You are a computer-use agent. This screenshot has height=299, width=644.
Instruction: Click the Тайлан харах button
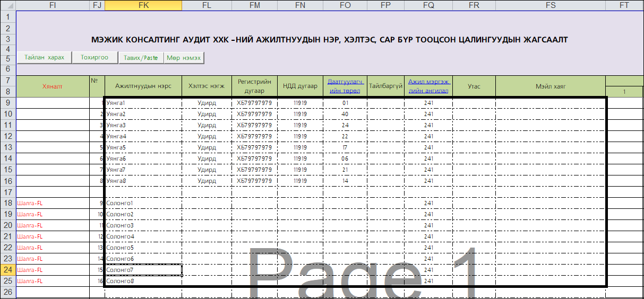[44, 58]
